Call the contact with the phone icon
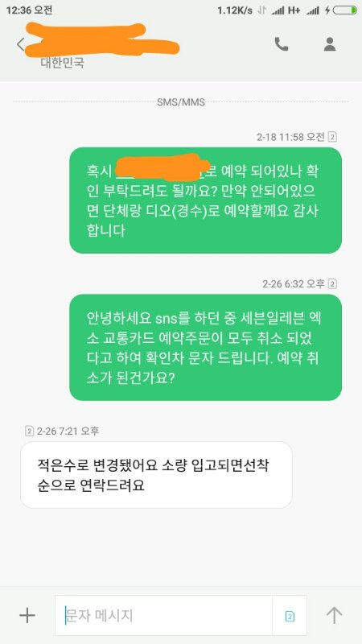Viewport: 362px width, 644px height. coord(281,44)
